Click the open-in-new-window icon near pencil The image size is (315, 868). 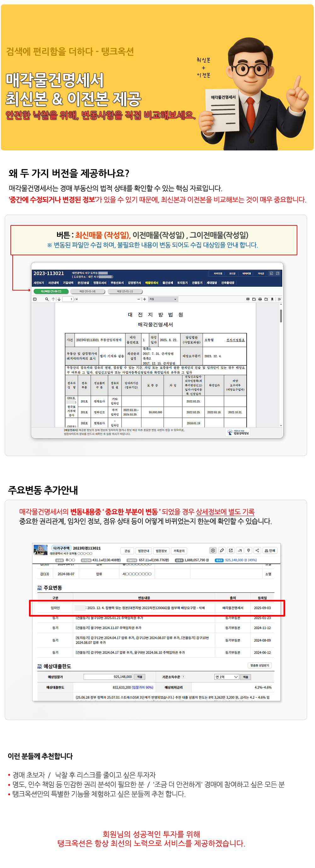click(x=231, y=550)
